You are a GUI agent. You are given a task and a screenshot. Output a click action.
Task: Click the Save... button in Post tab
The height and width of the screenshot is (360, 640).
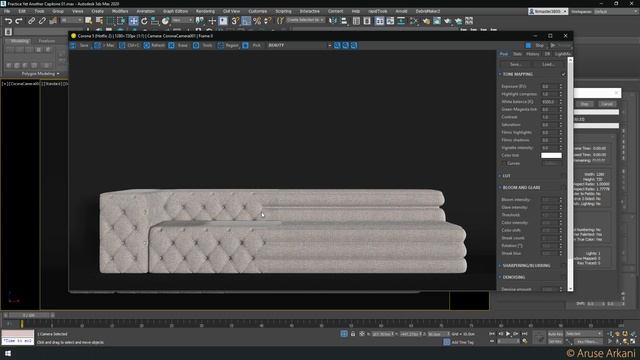[x=516, y=64]
